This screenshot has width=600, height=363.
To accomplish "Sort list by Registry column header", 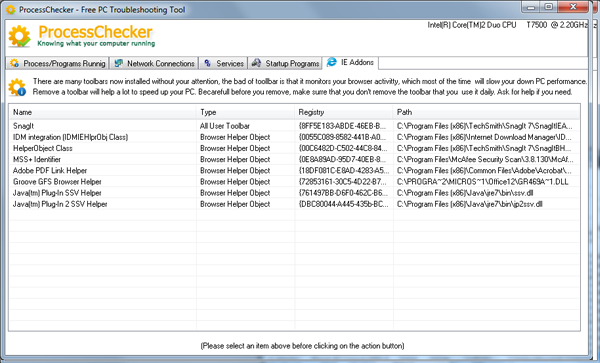I will tap(344, 112).
